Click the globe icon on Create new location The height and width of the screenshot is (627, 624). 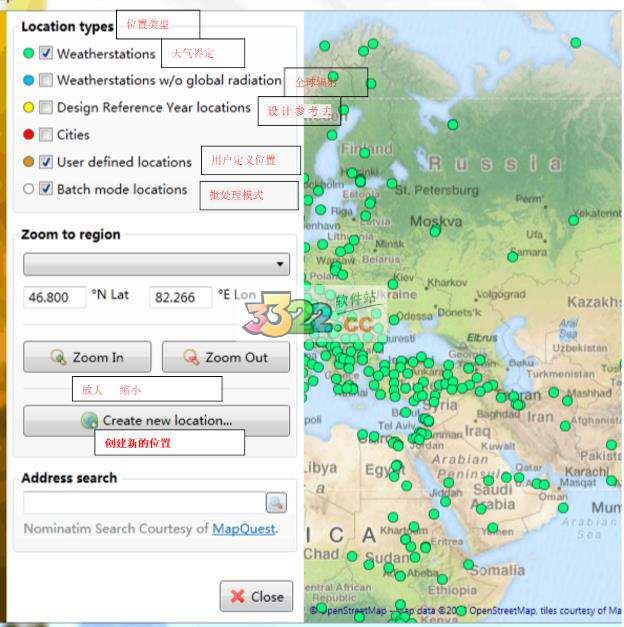point(90,421)
